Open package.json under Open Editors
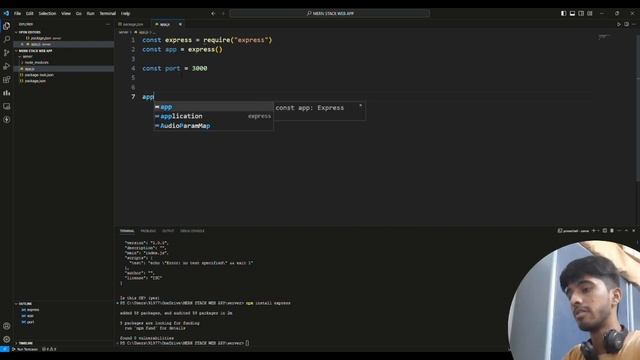Image resolution: width=640 pixels, height=360 pixels. [x=64, y=38]
